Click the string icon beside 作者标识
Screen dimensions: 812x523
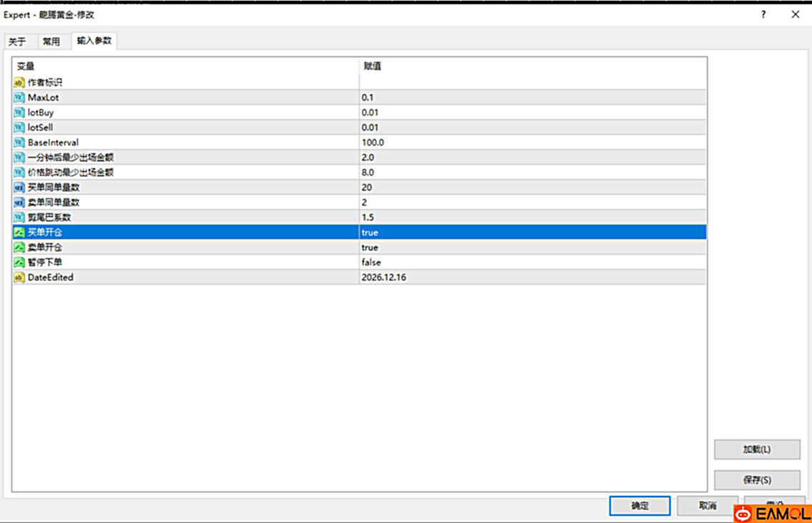pos(19,83)
